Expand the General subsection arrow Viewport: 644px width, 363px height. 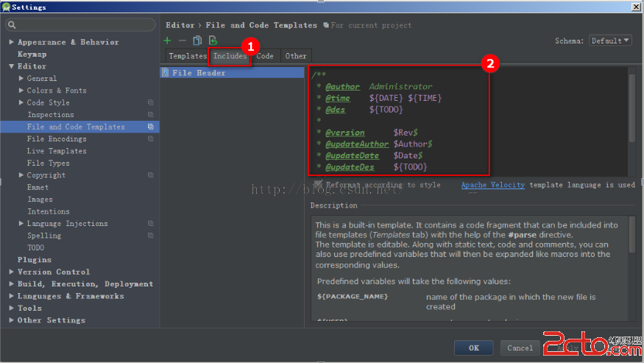[x=21, y=78]
